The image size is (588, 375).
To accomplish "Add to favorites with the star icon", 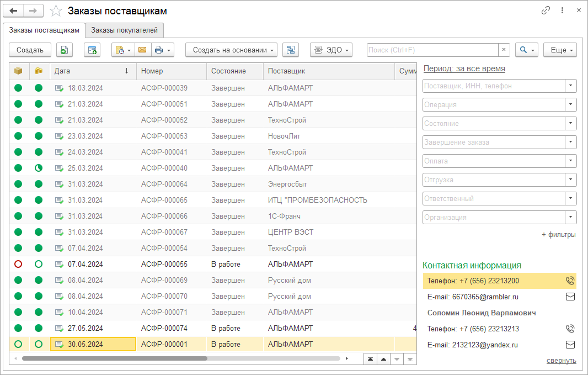I will tap(56, 11).
